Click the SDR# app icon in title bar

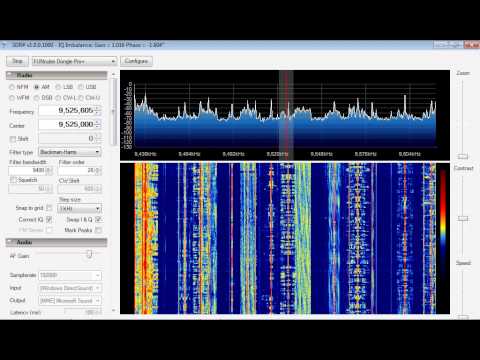click(x=3, y=45)
